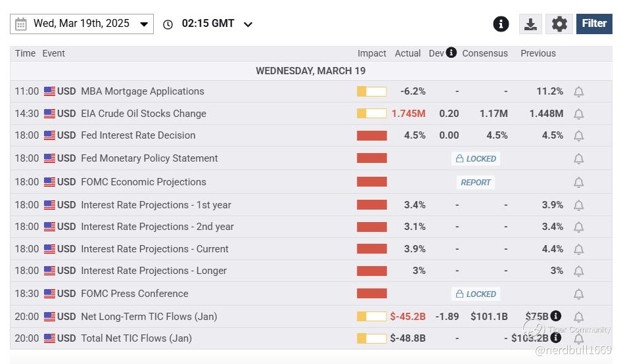This screenshot has width=623, height=364.
Task: Click the Consensus column header
Action: tap(485, 53)
